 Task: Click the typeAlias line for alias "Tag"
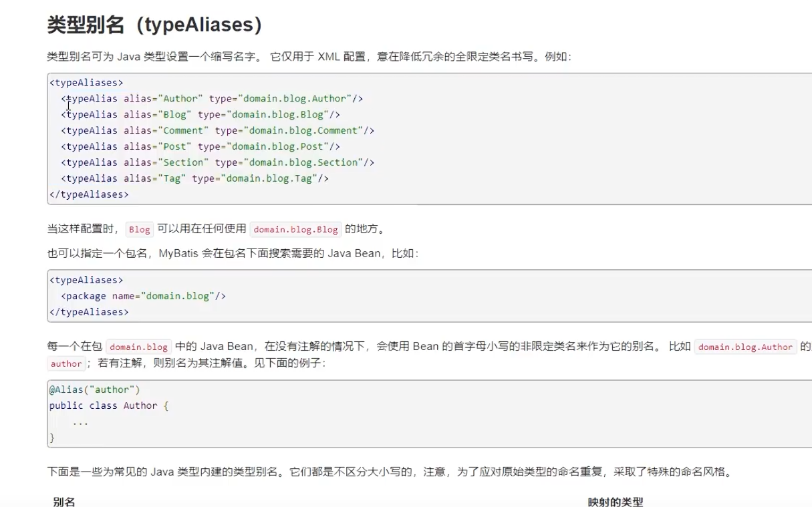(194, 178)
